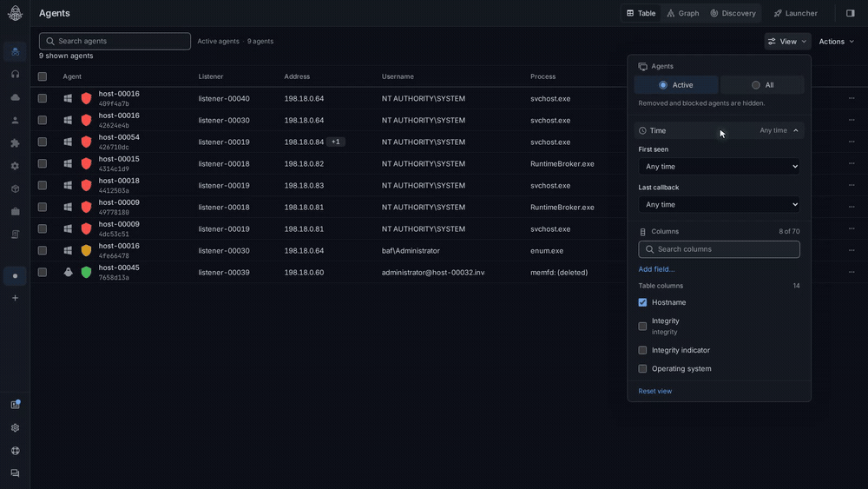This screenshot has width=868, height=489.
Task: Open the cube package icon in sidebar
Action: point(15,188)
